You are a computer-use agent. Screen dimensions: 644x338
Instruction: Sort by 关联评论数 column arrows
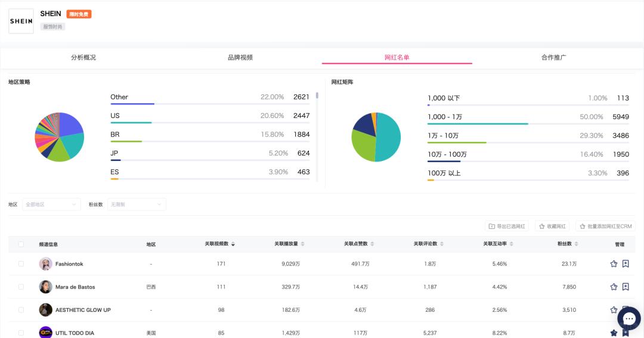click(441, 244)
